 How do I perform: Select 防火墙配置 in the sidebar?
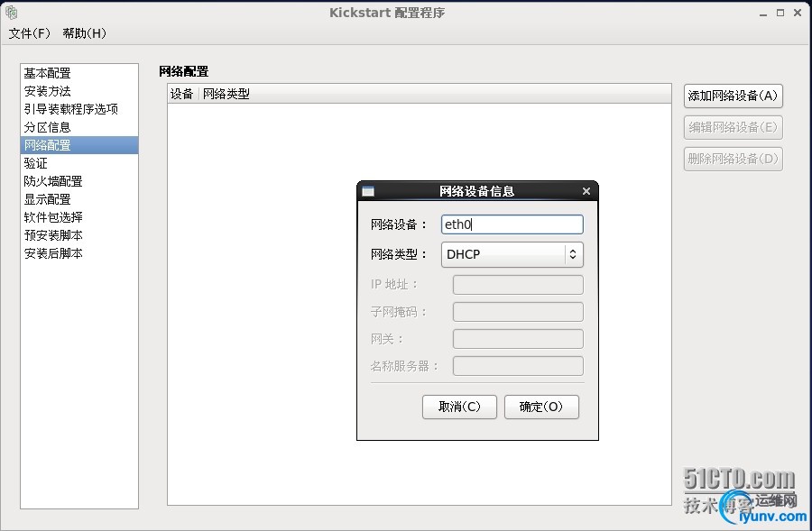79,182
